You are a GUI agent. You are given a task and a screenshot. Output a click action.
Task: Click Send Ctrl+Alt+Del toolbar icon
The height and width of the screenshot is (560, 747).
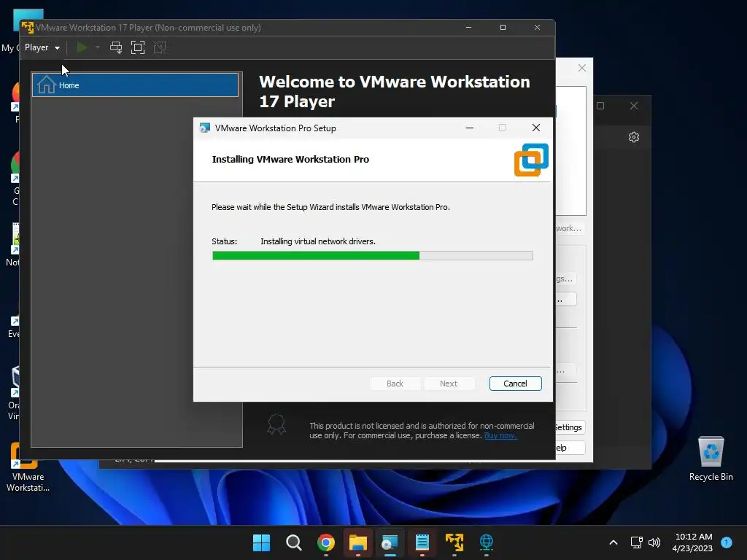pyautogui.click(x=116, y=47)
